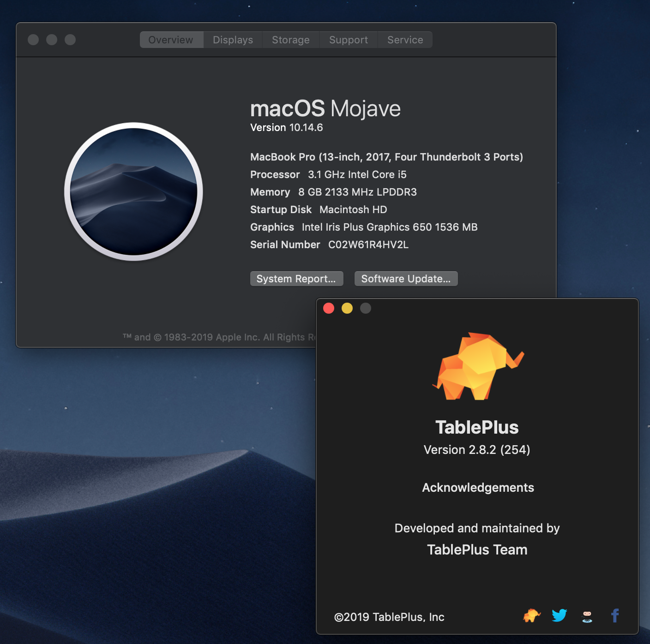This screenshot has height=644, width=650.
Task: Select the Support tab
Action: (x=349, y=40)
